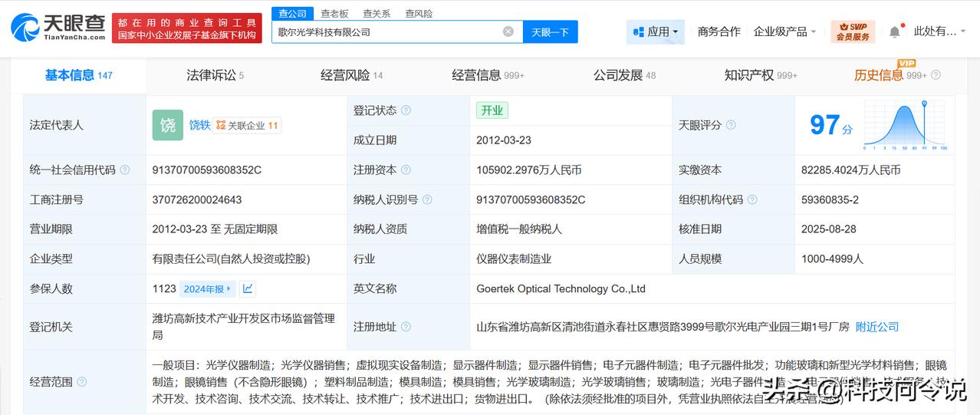Click the 关联企业 11 tag
980x415 pixels.
point(247,125)
